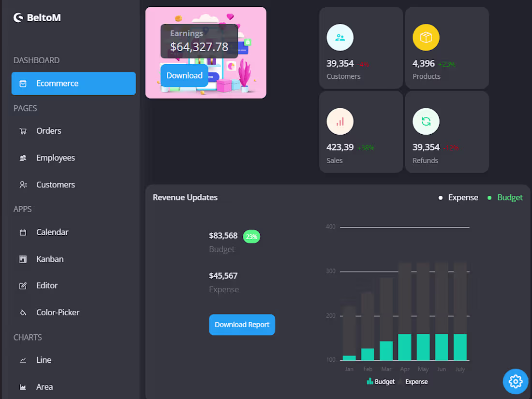532x399 pixels.
Task: Expand the Area charts entry
Action: point(44,386)
